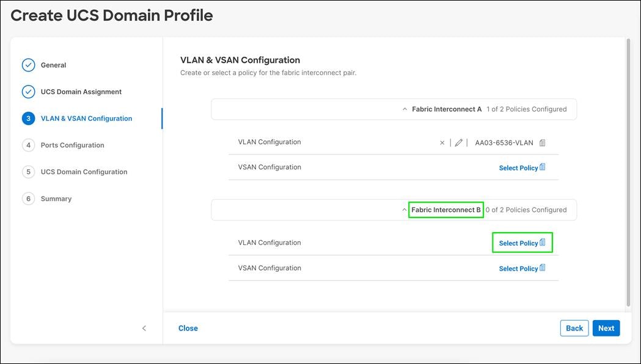This screenshot has width=641, height=364.
Task: Click the policy icon next to VSAN Select Policy
Action: coord(543,166)
